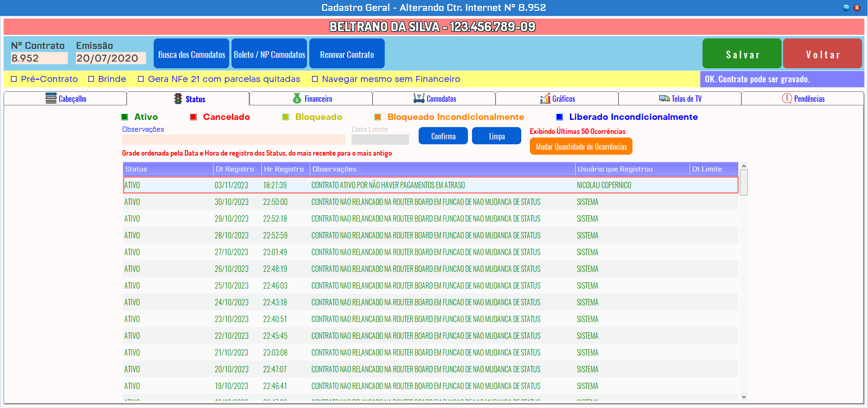Select the Cancelado status option
The height and width of the screenshot is (408, 868).
[x=193, y=117]
